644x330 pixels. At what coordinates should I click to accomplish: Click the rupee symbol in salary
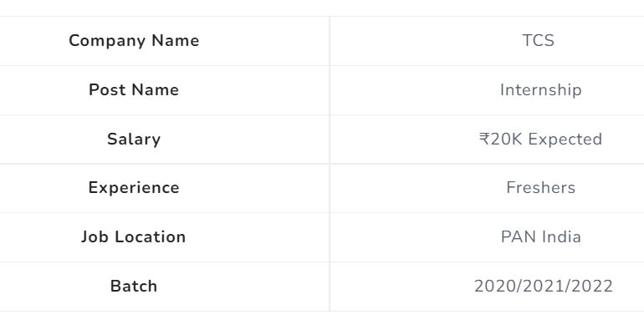[x=484, y=139]
